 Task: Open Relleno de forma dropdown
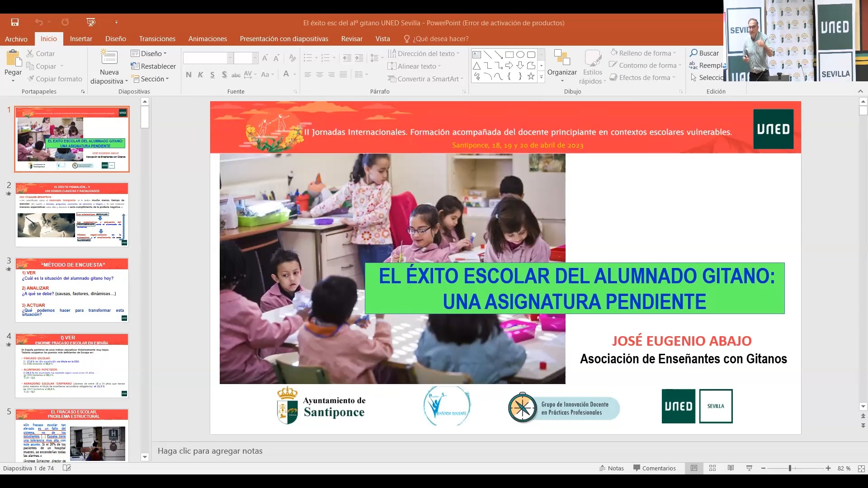[x=643, y=53]
